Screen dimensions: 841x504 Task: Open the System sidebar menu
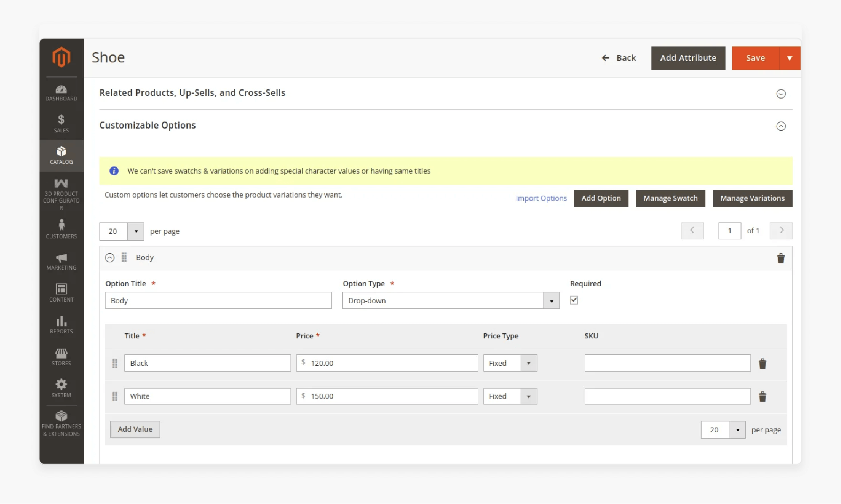(61, 389)
